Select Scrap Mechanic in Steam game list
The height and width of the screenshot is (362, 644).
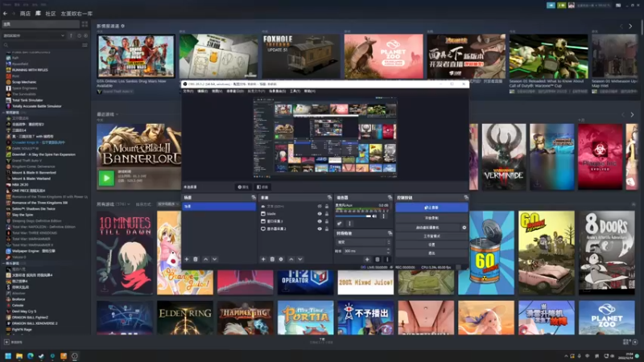pos(24,82)
